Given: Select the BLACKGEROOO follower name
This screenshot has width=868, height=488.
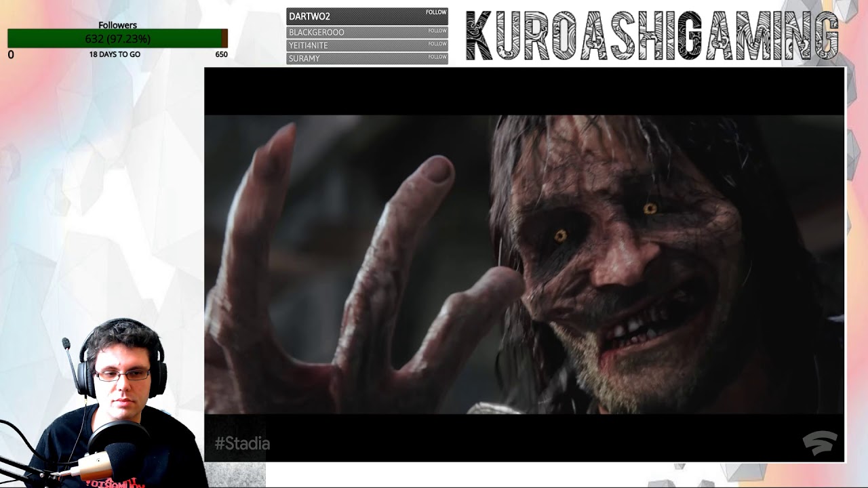Looking at the screenshot, I should tap(317, 33).
